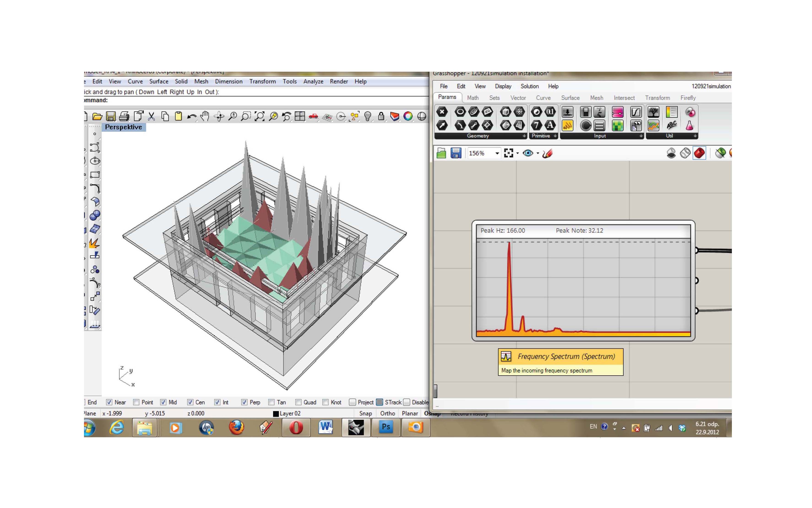This screenshot has height=508, width=812.
Task: Click the Zoom Window icon
Action: pyautogui.click(x=245, y=116)
